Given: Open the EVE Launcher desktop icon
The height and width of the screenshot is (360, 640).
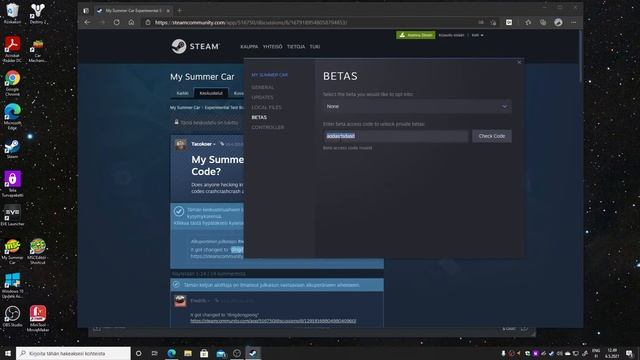Looking at the screenshot, I should pos(12,215).
